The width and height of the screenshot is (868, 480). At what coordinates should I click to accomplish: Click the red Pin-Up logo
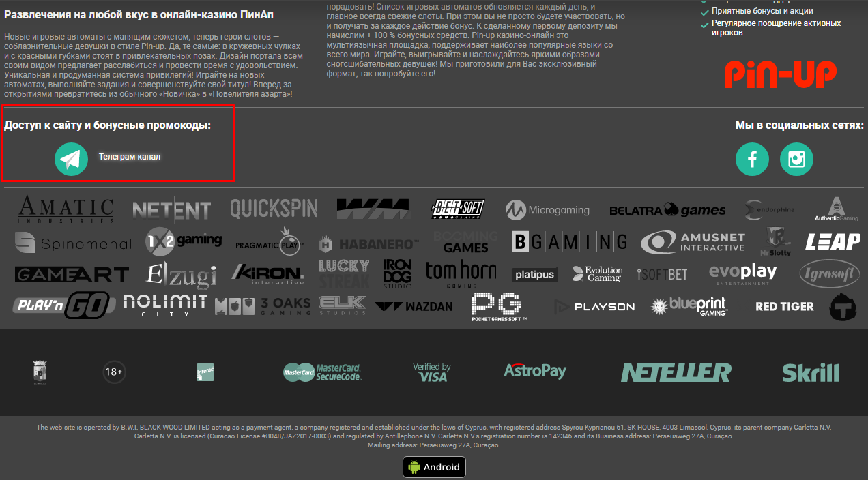(x=781, y=74)
